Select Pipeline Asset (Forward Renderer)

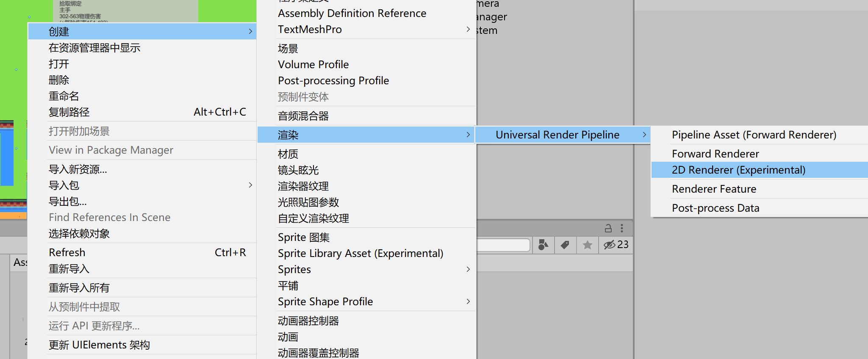(754, 135)
